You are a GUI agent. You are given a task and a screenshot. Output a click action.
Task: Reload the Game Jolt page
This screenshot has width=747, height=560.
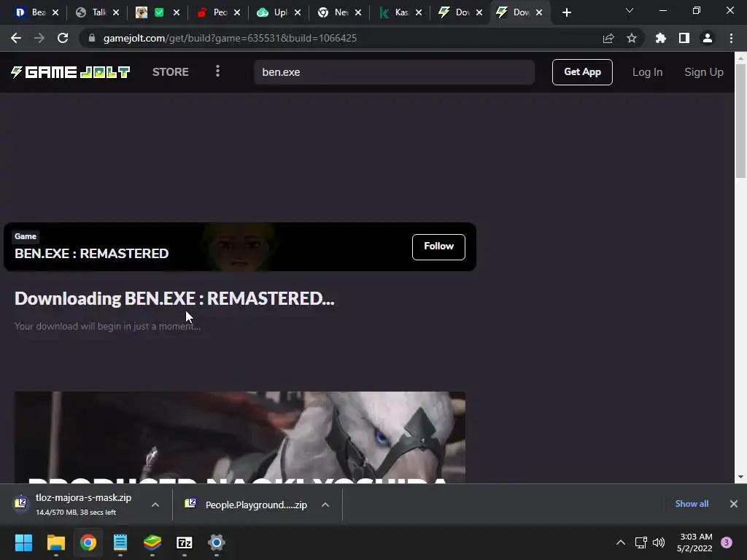point(63,38)
